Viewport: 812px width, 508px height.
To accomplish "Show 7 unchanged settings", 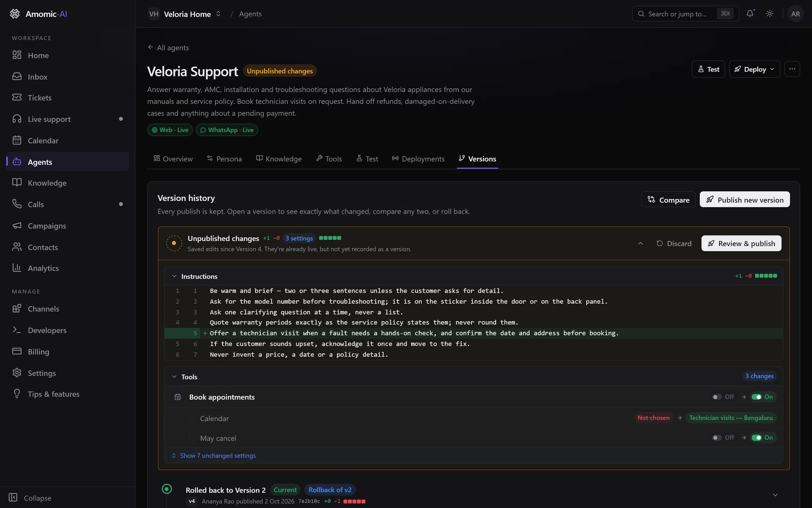I will click(x=214, y=455).
